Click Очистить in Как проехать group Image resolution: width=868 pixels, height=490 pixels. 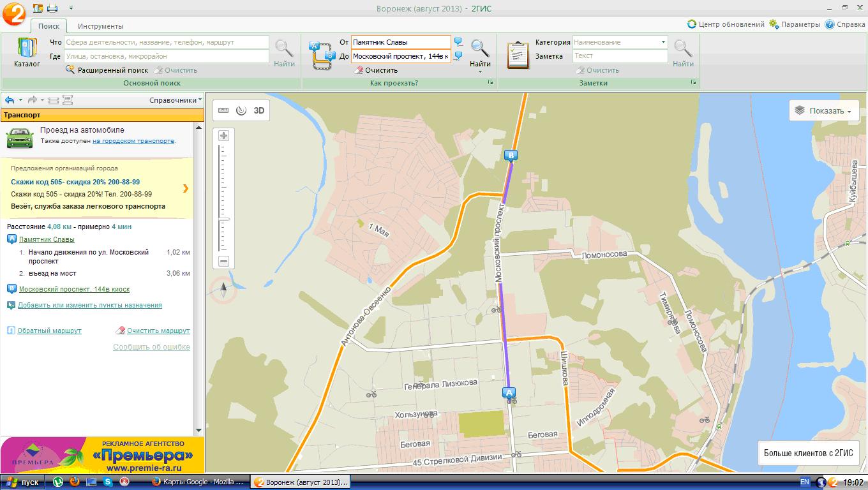click(x=377, y=70)
